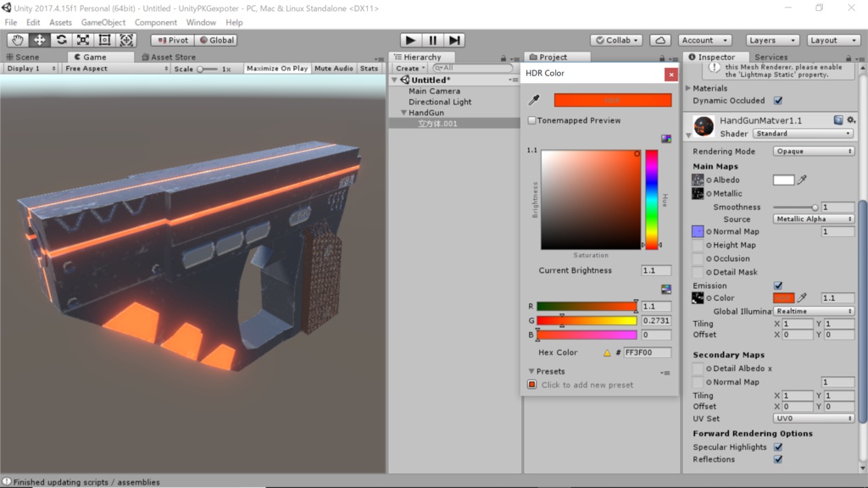Image resolution: width=868 pixels, height=488 pixels.
Task: Select the Hand tool
Action: [x=18, y=40]
